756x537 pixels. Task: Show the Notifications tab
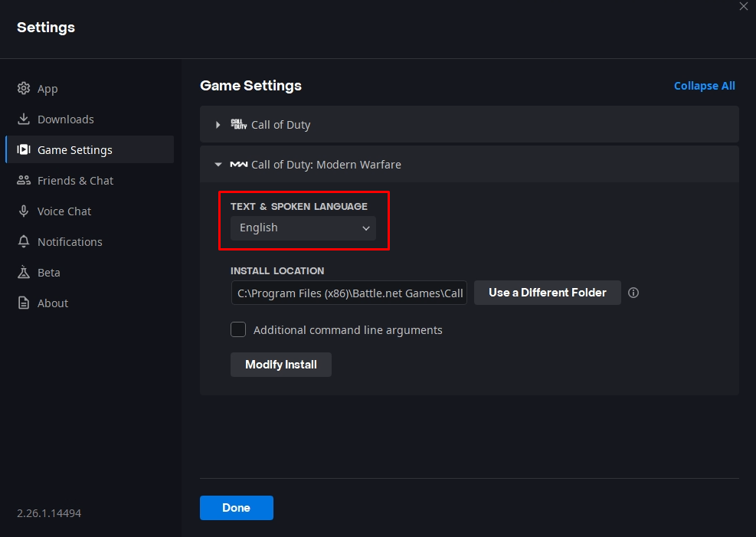click(x=90, y=241)
